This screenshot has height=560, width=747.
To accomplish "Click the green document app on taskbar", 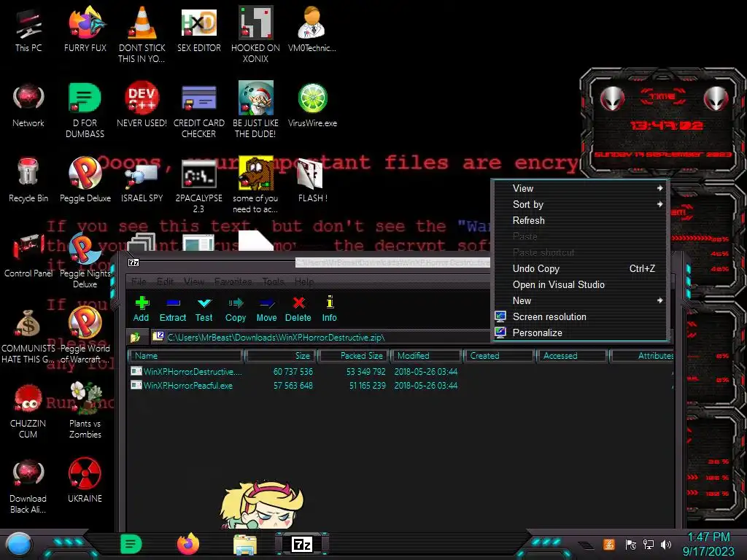I will pyautogui.click(x=131, y=544).
